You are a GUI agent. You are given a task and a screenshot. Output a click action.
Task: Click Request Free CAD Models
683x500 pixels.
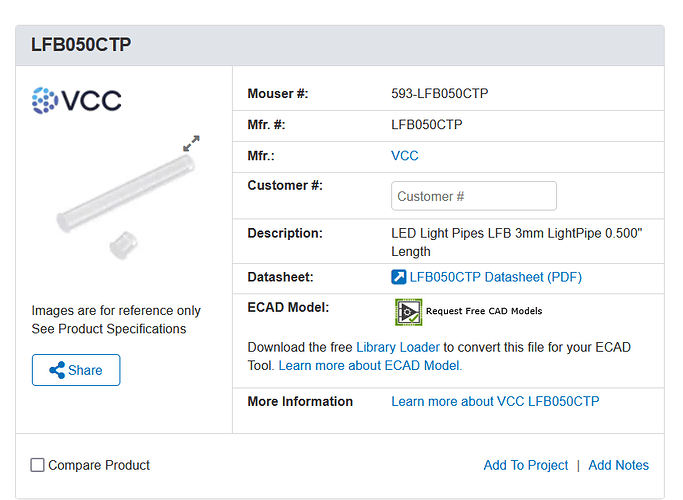point(484,311)
